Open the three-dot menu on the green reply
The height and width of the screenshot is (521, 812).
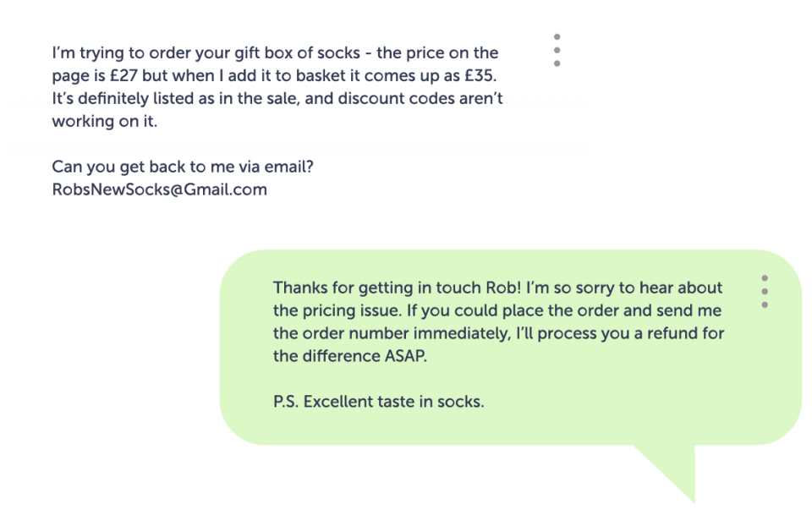(765, 291)
